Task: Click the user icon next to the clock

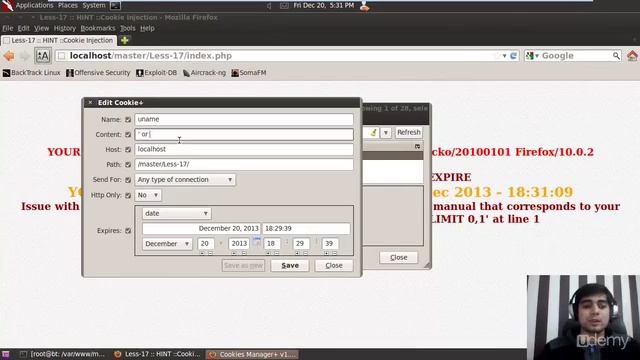Action: pyautogui.click(x=364, y=6)
